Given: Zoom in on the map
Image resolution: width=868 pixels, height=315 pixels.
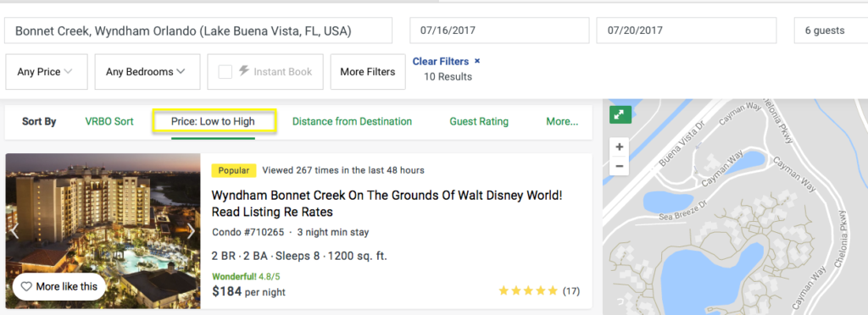Looking at the screenshot, I should tap(620, 147).
